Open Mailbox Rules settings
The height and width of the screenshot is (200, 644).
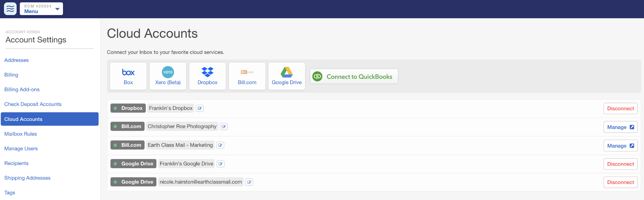pos(21,134)
